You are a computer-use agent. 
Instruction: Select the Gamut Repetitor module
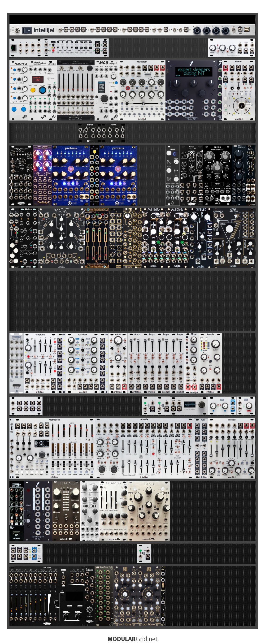[21, 176]
